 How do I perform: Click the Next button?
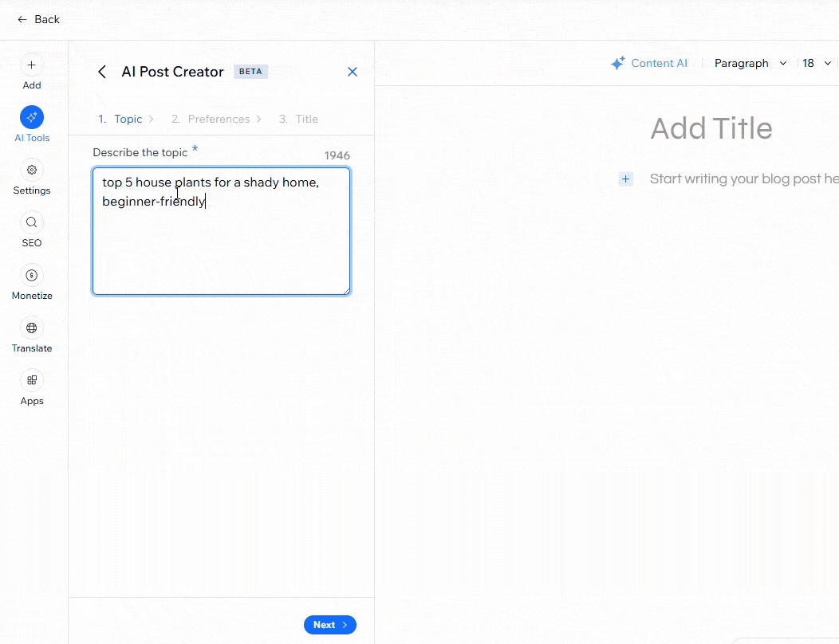(329, 625)
